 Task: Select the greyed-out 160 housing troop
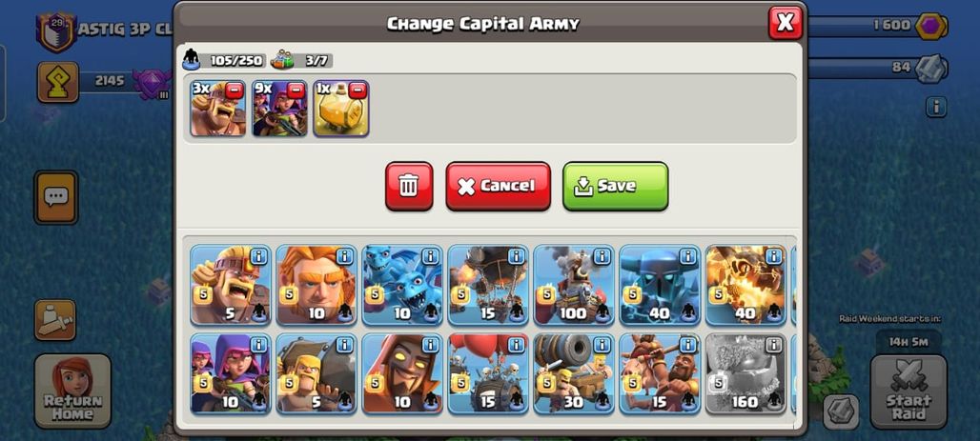(745, 373)
